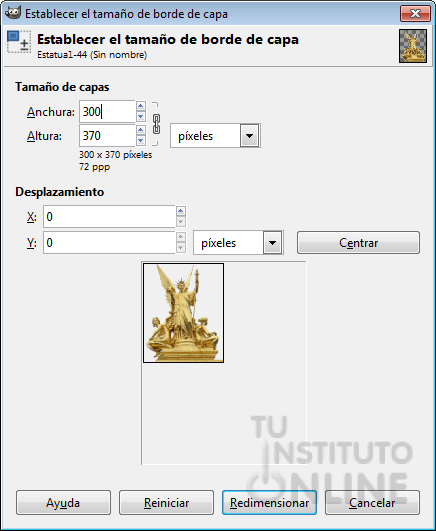Decrease Anchura with the down arrow
The height and width of the screenshot is (531, 436).
(x=141, y=117)
